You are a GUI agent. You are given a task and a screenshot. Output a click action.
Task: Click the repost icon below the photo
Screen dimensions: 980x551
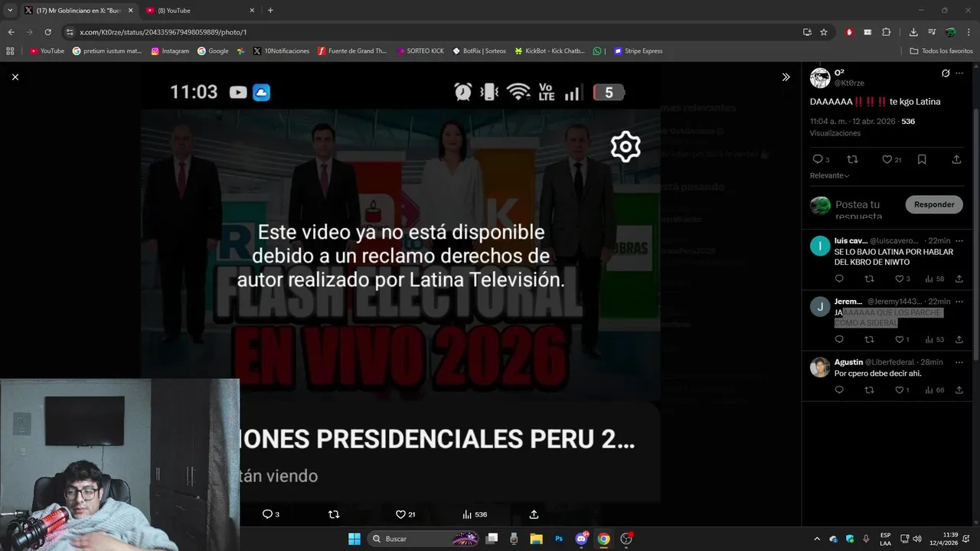[333, 514]
